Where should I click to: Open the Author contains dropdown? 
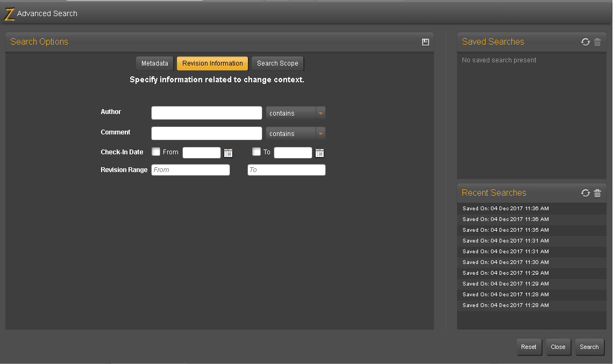coord(296,113)
